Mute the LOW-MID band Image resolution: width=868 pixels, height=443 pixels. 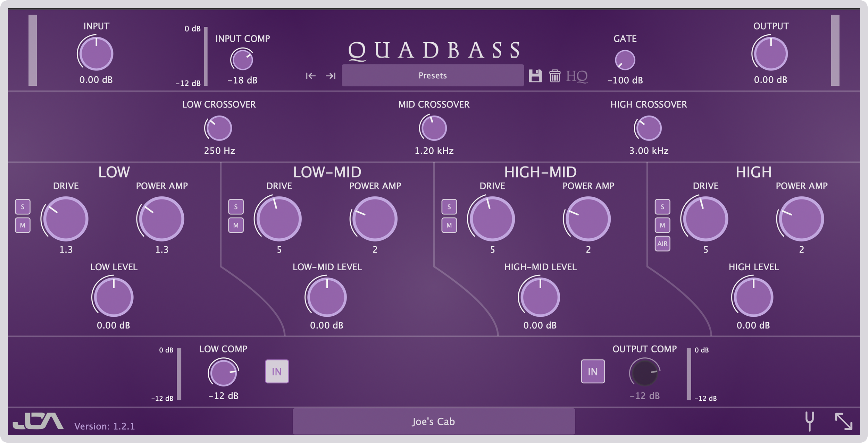236,225
